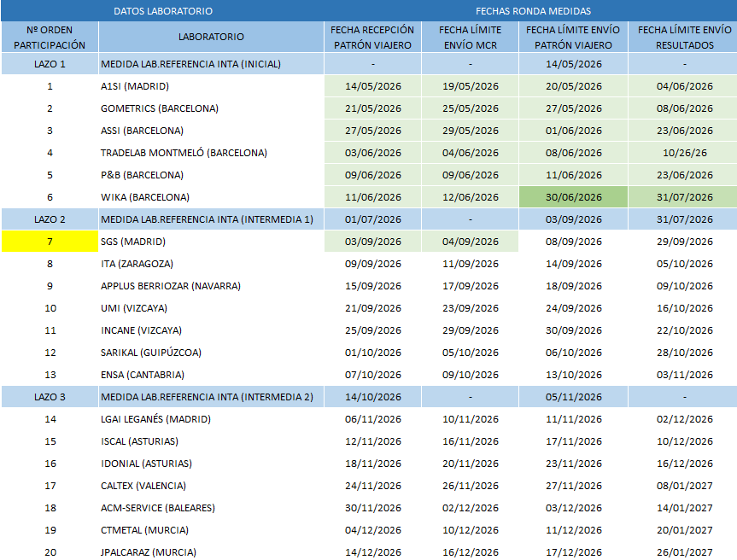The height and width of the screenshot is (560, 737).
Task: Select the ITA (ZARAGOZA) cell
Action: pyautogui.click(x=211, y=264)
